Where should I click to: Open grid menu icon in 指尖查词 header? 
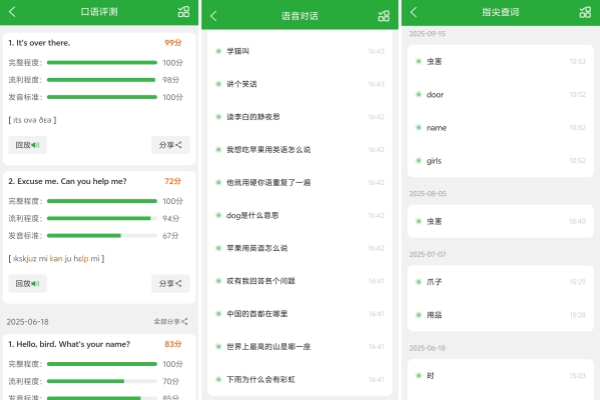(x=585, y=13)
